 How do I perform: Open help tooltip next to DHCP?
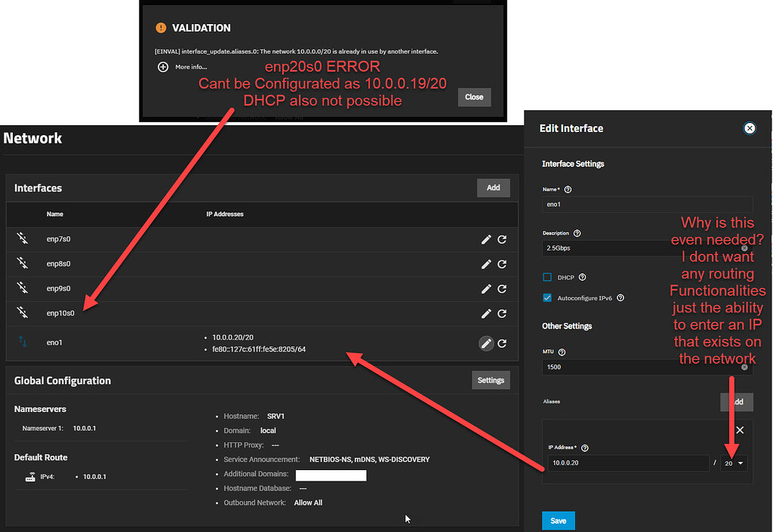tap(582, 278)
